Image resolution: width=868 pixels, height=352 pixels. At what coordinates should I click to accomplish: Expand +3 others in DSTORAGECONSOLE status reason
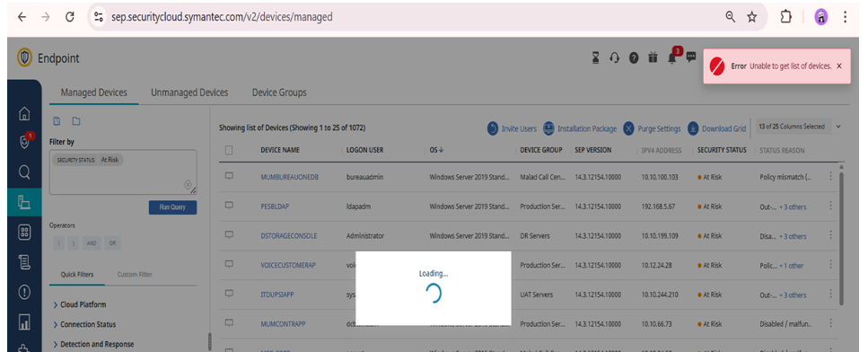tap(793, 236)
